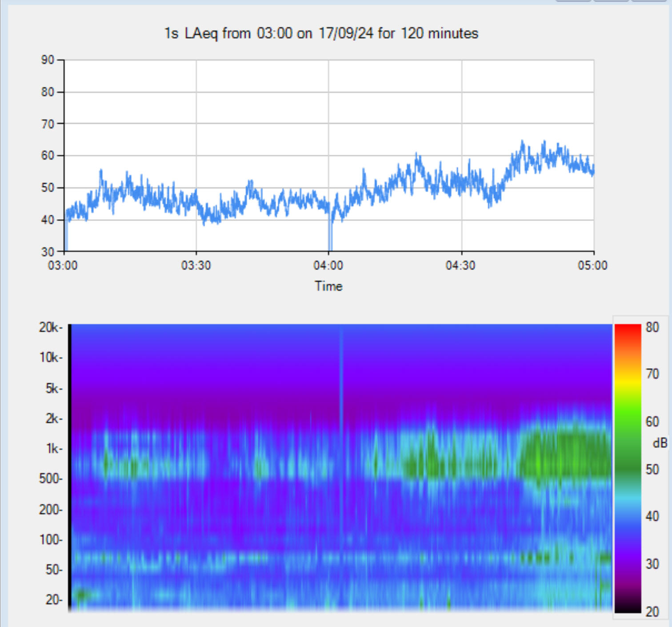
Task: Select the 90 value on the level axis
Action: coord(48,60)
